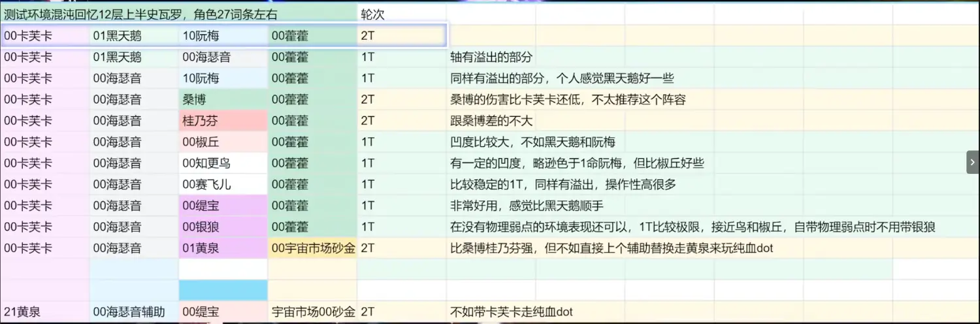Image resolution: width=980 pixels, height=324 pixels.
Task: Select the 宇宙市场00砂金 cell
Action: tap(312, 312)
